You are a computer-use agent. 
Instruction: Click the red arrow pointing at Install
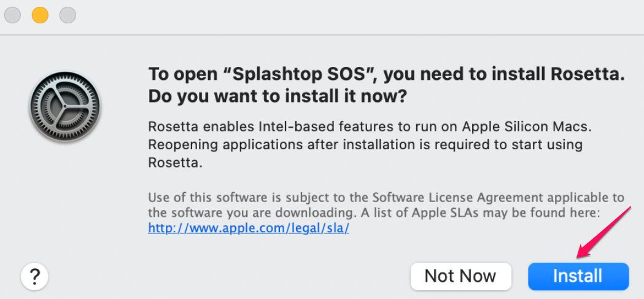(x=603, y=232)
